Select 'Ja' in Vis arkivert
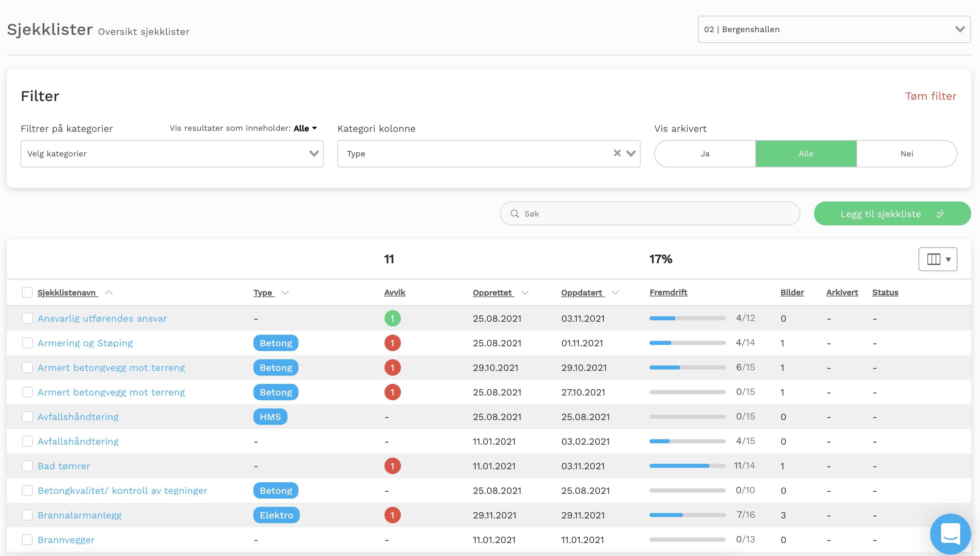The height and width of the screenshot is (556, 980). (705, 153)
